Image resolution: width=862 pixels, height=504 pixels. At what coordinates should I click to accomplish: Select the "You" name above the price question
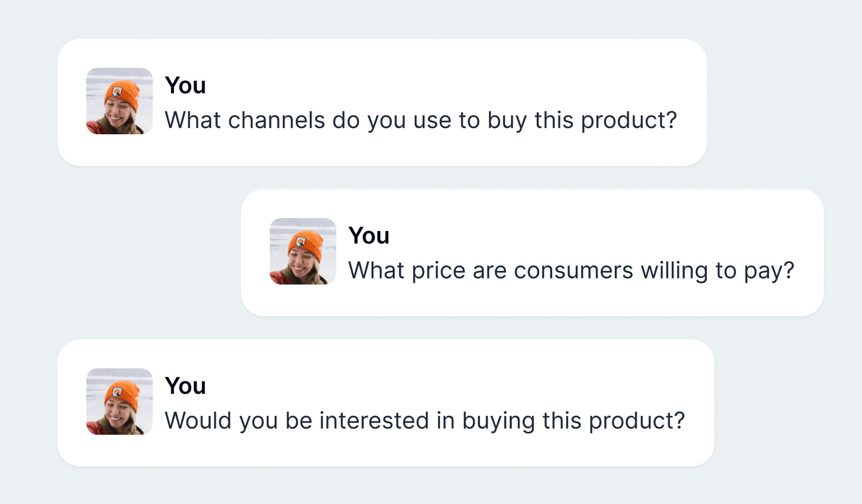pyautogui.click(x=369, y=236)
